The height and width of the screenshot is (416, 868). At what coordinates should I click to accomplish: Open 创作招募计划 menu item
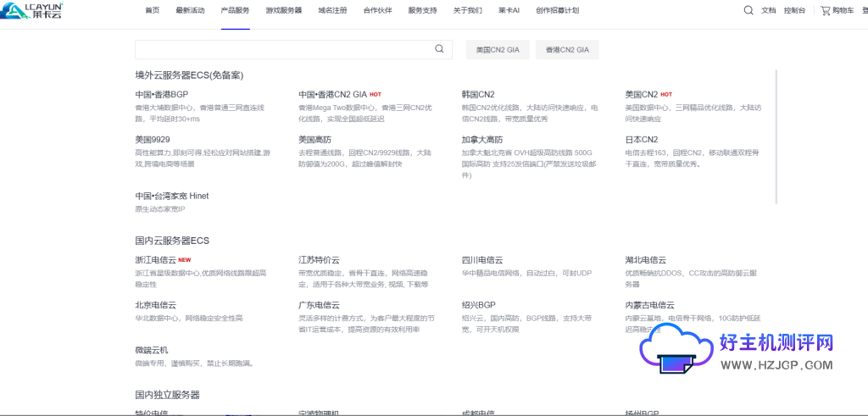pyautogui.click(x=558, y=10)
